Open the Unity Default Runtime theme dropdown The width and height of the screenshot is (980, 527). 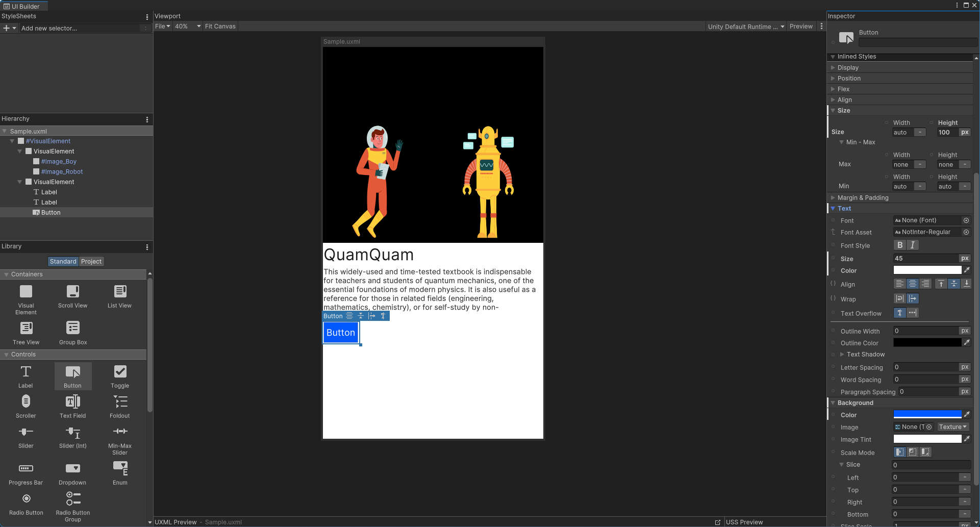pos(746,27)
